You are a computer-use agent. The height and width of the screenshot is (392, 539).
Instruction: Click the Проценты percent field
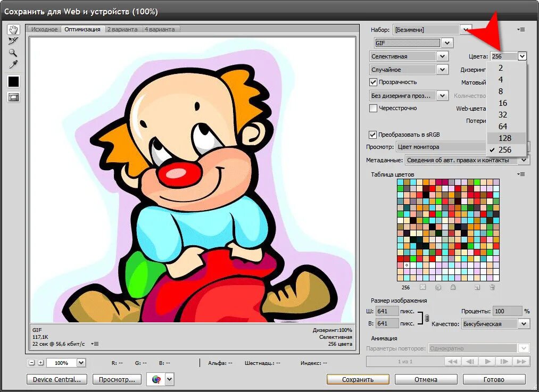508,311
